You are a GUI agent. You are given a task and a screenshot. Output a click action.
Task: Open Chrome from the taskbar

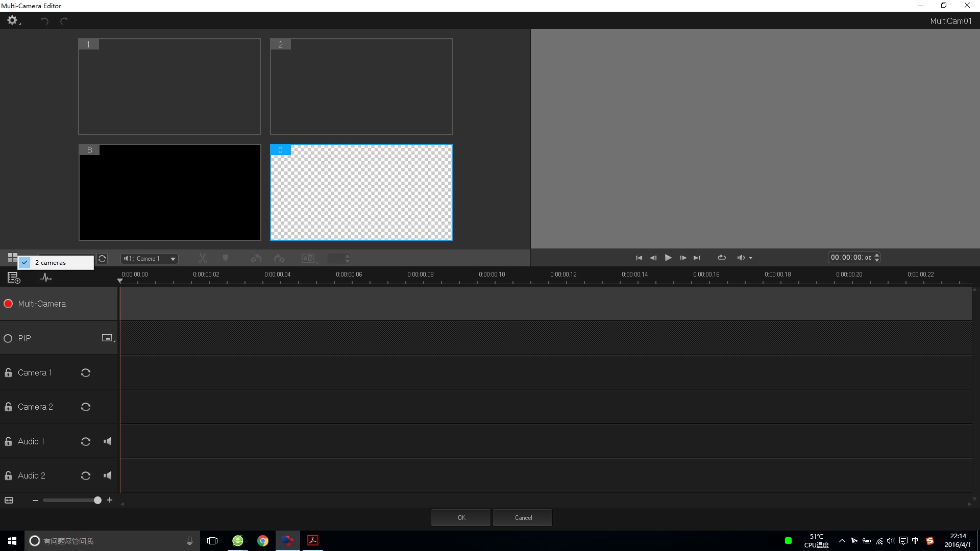(263, 541)
